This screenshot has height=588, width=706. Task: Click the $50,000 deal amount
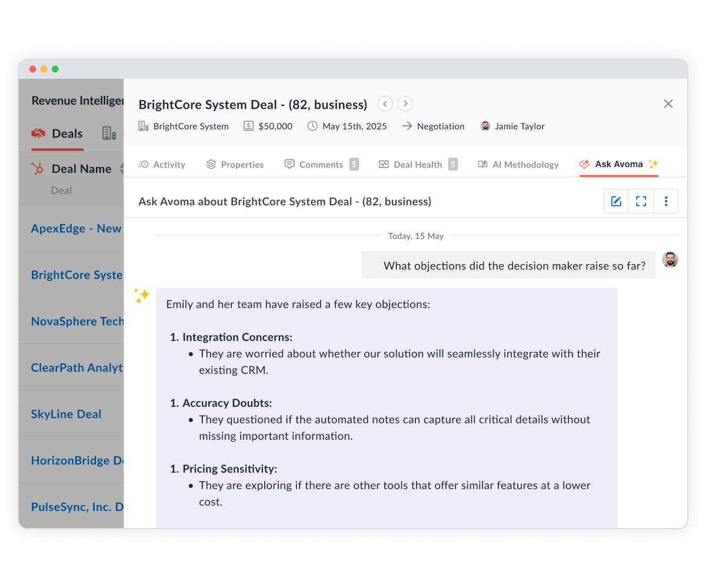275,126
